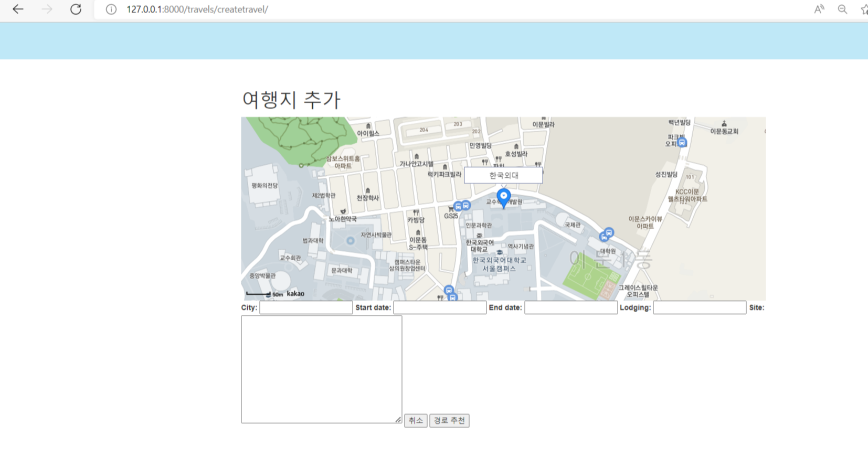
Task: Go back using the browser back arrow
Action: pyautogui.click(x=18, y=9)
